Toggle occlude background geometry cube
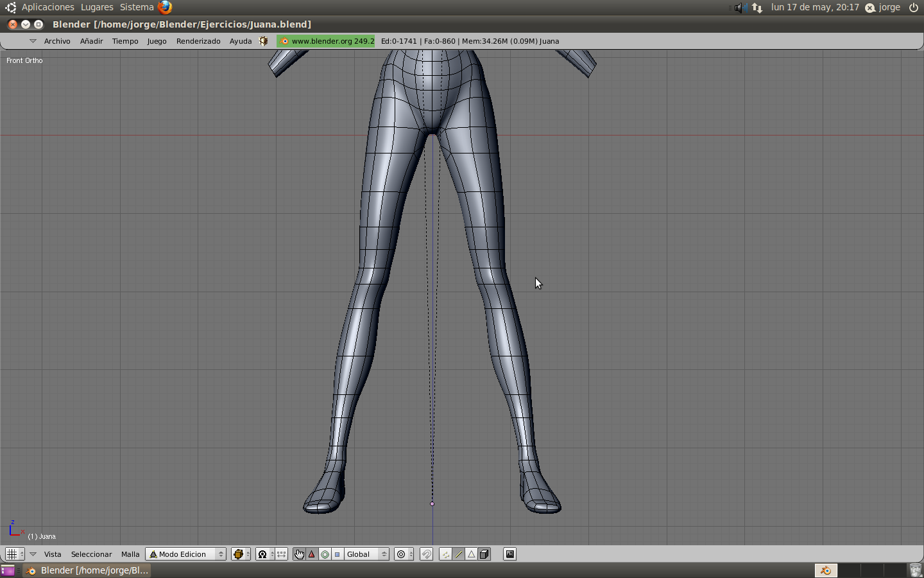924x578 pixels. (x=484, y=554)
